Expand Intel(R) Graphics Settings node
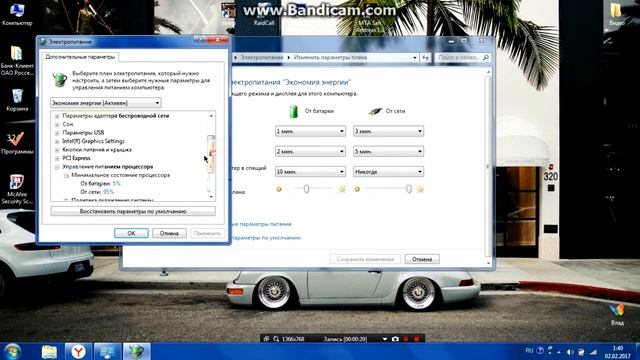Image resolution: width=640 pixels, height=360 pixels. [57, 142]
